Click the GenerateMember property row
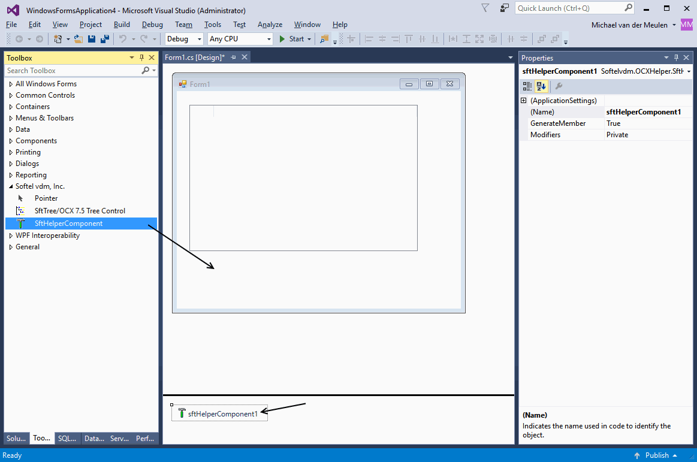Screen dimensions: 697x462 click(x=606, y=124)
